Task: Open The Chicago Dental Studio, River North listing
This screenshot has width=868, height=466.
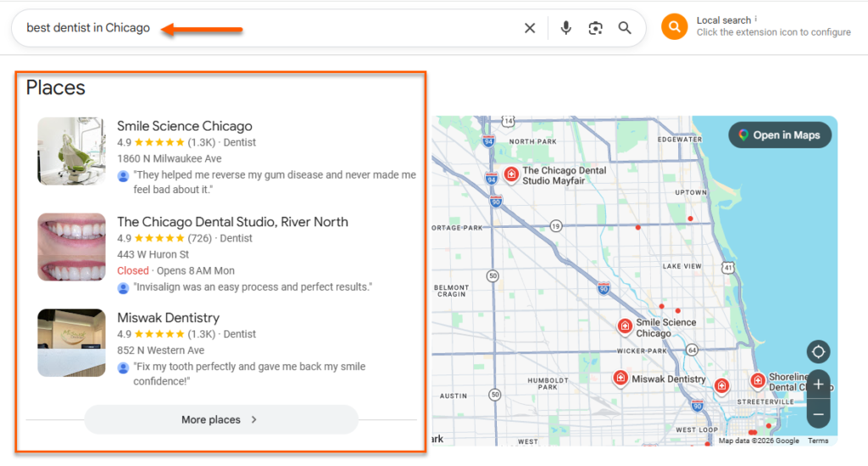Action: point(232,222)
